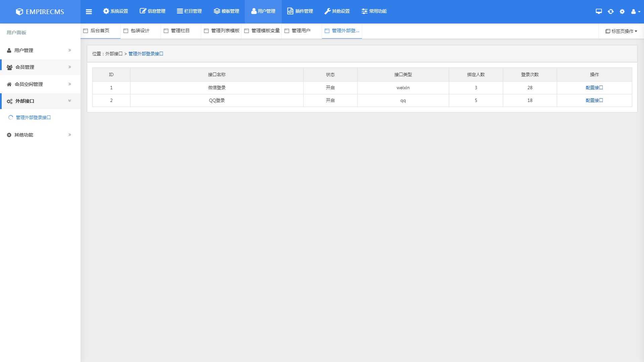The image size is (644, 362).
Task: Open 模板管理 layers menu in top bar
Action: coord(226,11)
